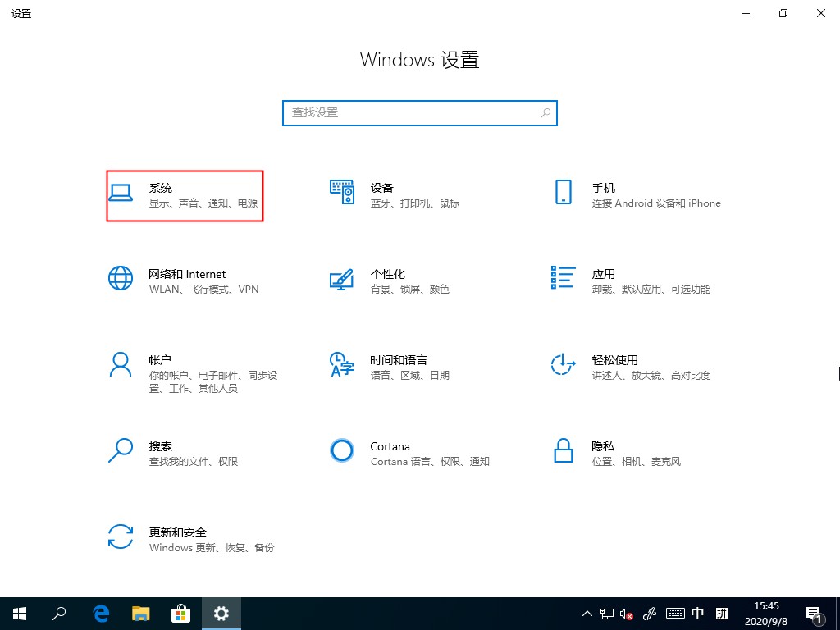Screen dimensions: 840x630
Task: Open the Start menu
Action: click(20, 613)
